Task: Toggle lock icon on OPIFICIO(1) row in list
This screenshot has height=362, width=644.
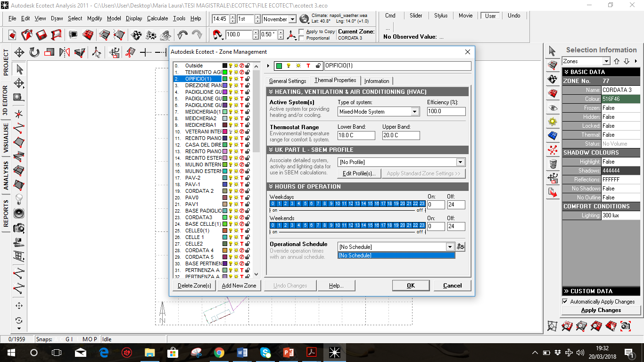Action: coord(248,79)
